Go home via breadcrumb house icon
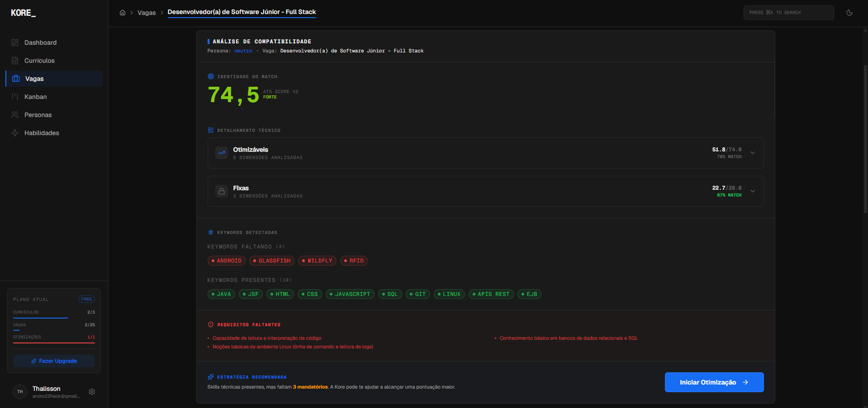The width and height of the screenshot is (868, 408). click(x=123, y=13)
